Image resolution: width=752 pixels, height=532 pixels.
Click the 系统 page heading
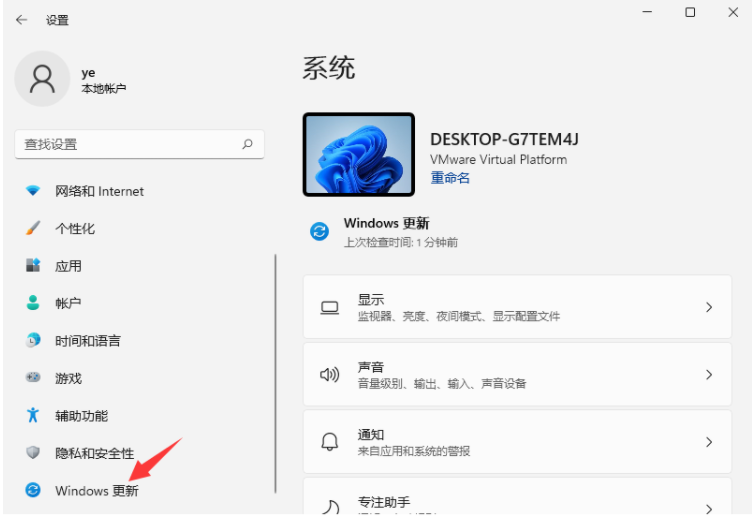329,67
